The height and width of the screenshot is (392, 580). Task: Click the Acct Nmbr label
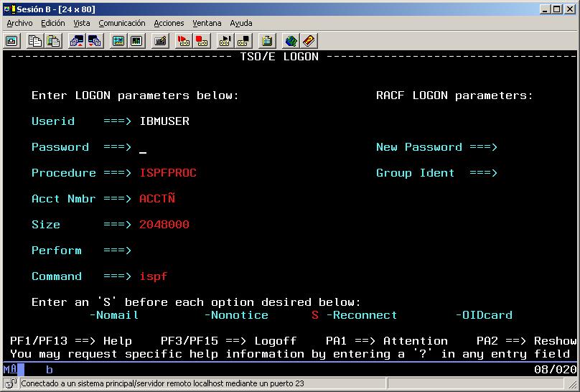[x=64, y=199]
